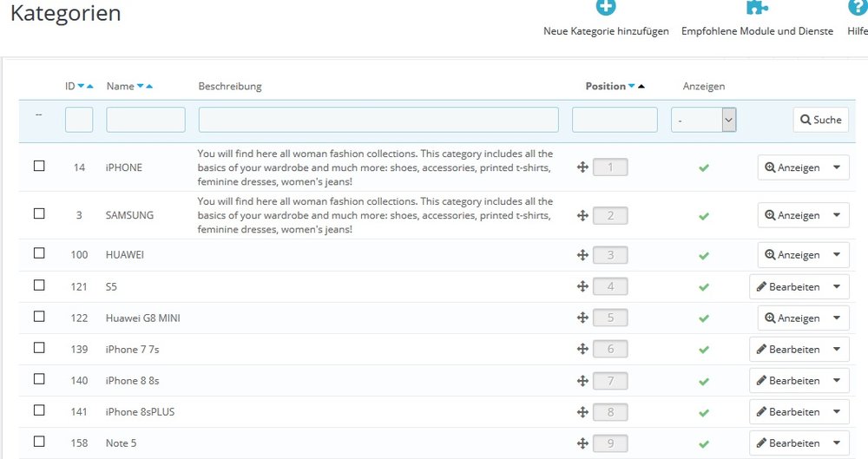Expand action menu arrow for iPhone 8sPLUS
This screenshot has height=459, width=868.
point(837,412)
